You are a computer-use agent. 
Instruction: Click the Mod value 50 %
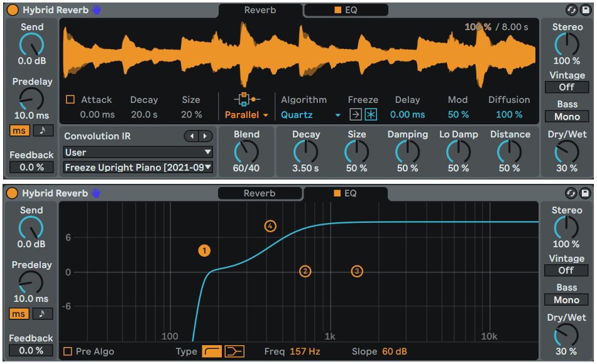[458, 114]
